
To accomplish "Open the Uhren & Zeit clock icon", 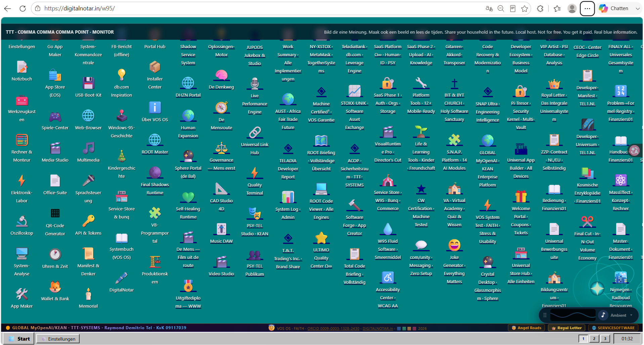I will click(x=55, y=254).
